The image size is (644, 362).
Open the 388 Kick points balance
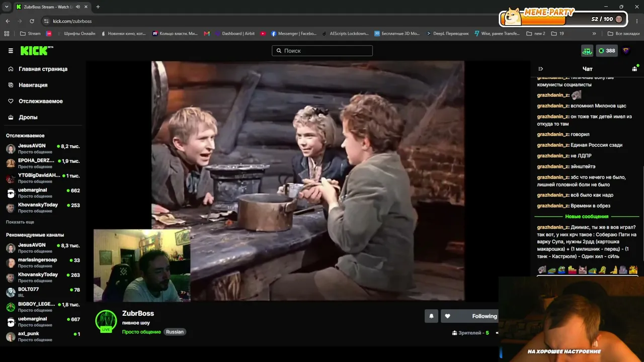click(x=607, y=51)
